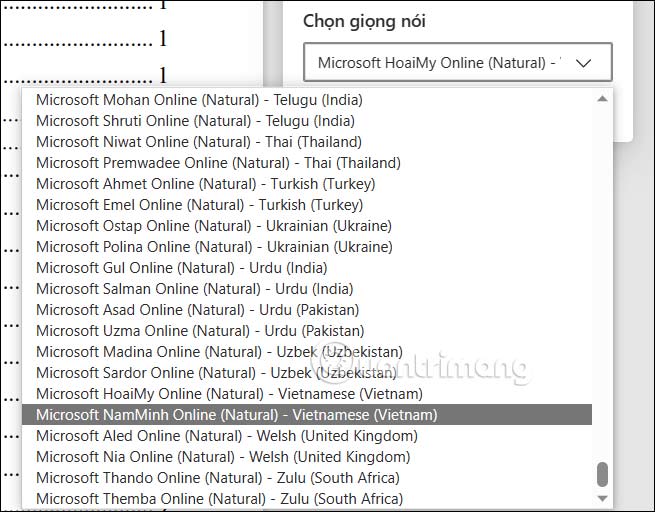Pick Microsoft Emel Online Turkish voice
The image size is (655, 512).
coord(307,205)
